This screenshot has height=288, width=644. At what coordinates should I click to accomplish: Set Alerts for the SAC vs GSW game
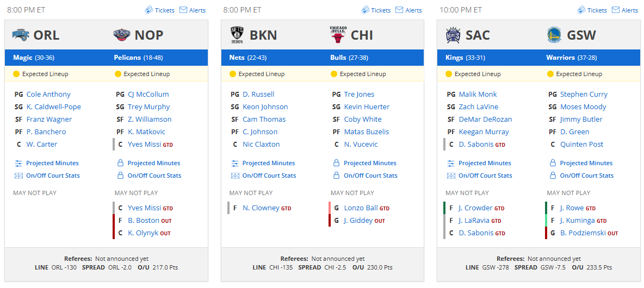[625, 10]
